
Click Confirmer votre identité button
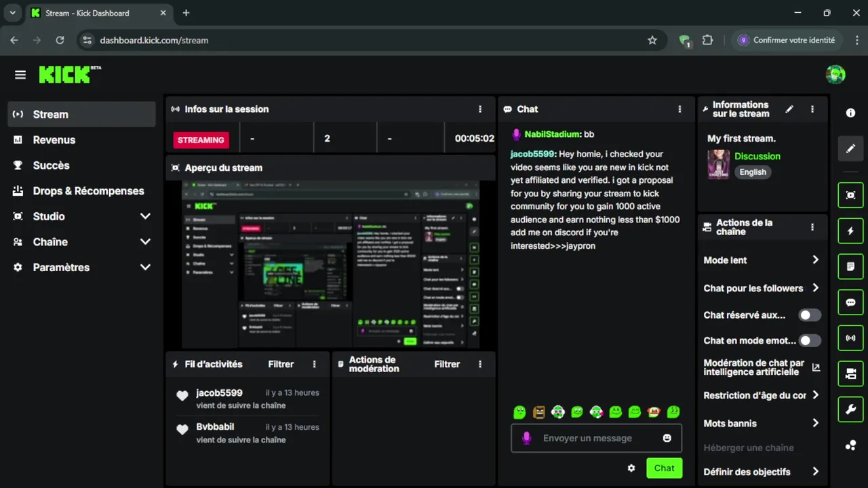[x=787, y=40]
